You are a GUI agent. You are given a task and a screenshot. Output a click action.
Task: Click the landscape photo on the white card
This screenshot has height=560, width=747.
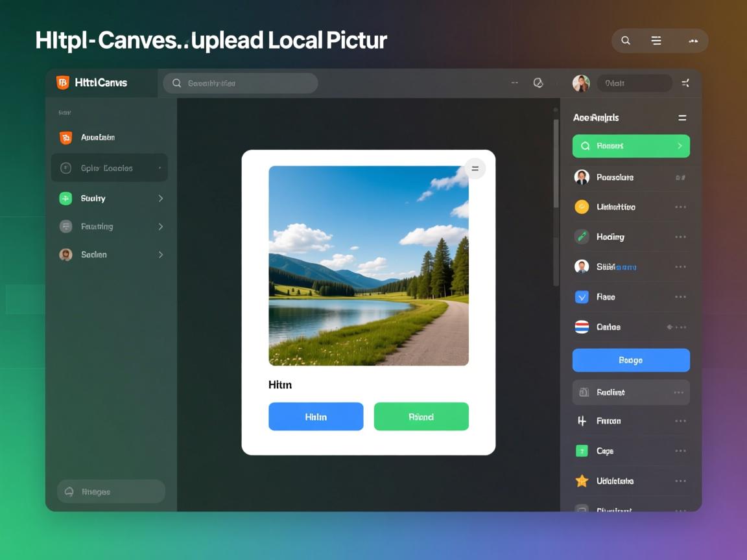point(368,266)
